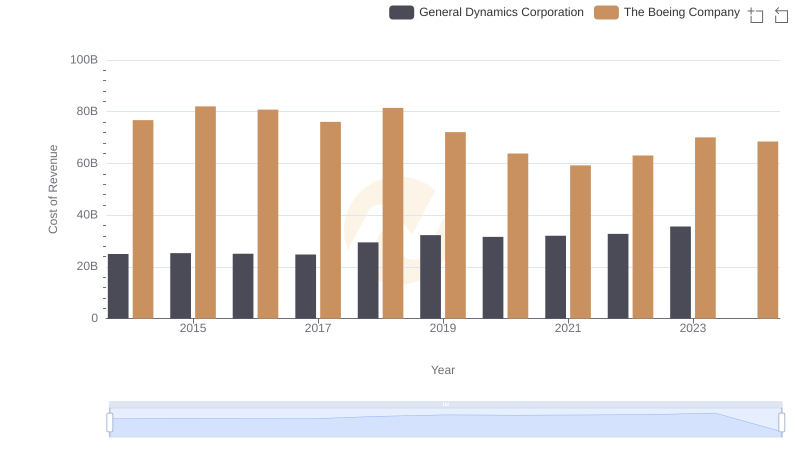Click the General Dynamics dark legend swatch
Image resolution: width=800 pixels, height=461 pixels.
[x=402, y=12]
